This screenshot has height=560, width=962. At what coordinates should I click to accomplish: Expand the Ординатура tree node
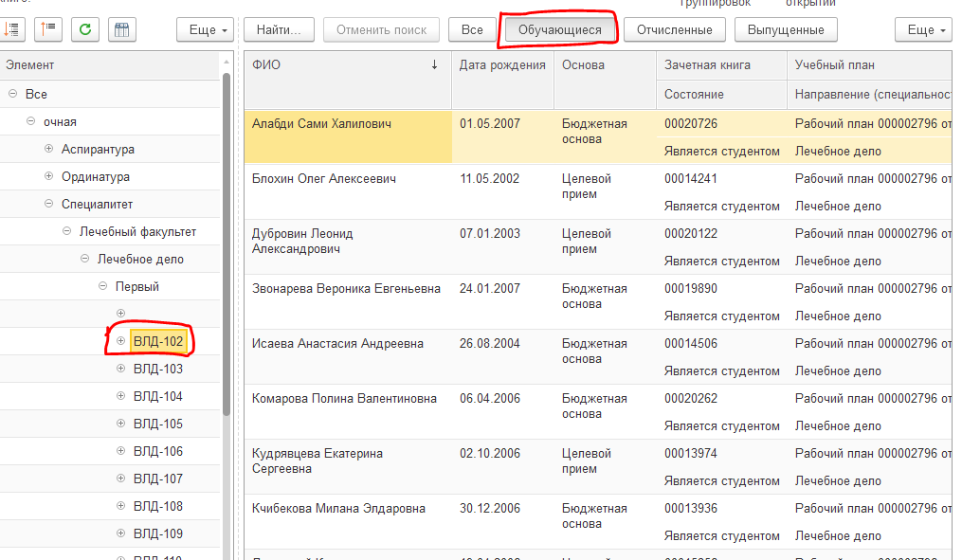tap(49, 177)
